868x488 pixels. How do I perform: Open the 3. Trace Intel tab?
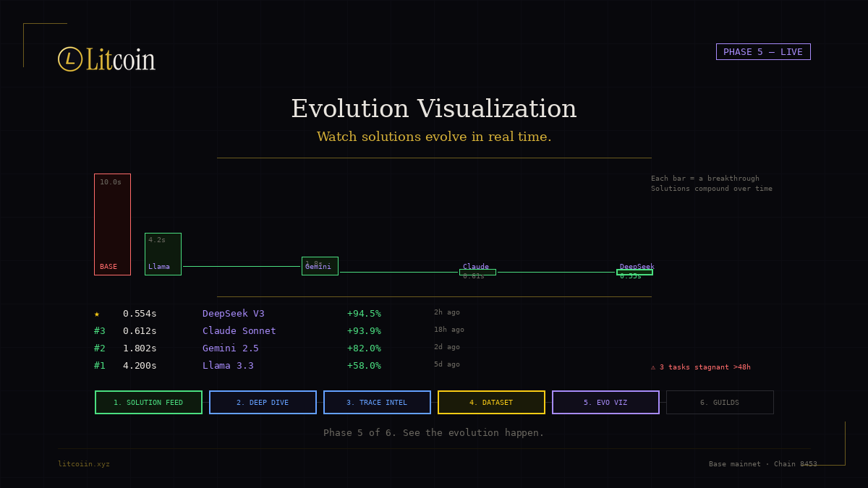(x=377, y=403)
